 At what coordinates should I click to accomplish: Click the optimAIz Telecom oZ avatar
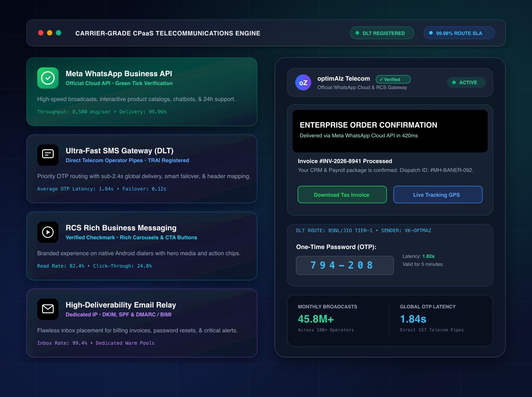[303, 82]
